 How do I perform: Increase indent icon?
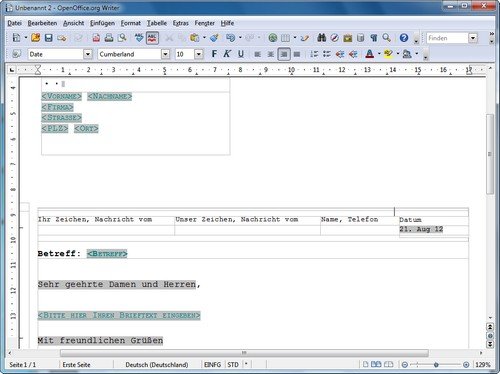point(353,54)
